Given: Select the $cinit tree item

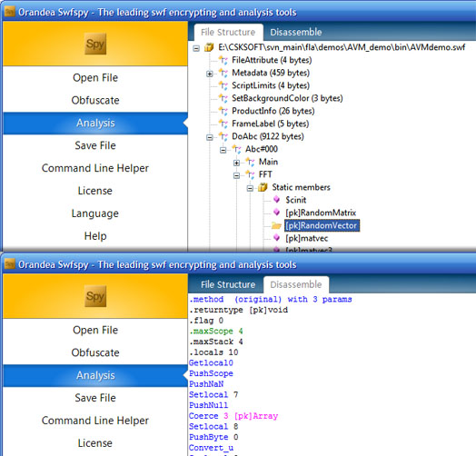Looking at the screenshot, I should coord(295,200).
